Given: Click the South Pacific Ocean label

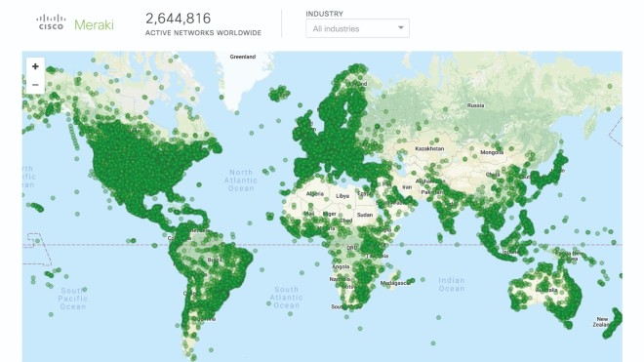Looking at the screenshot, I should point(73,299).
